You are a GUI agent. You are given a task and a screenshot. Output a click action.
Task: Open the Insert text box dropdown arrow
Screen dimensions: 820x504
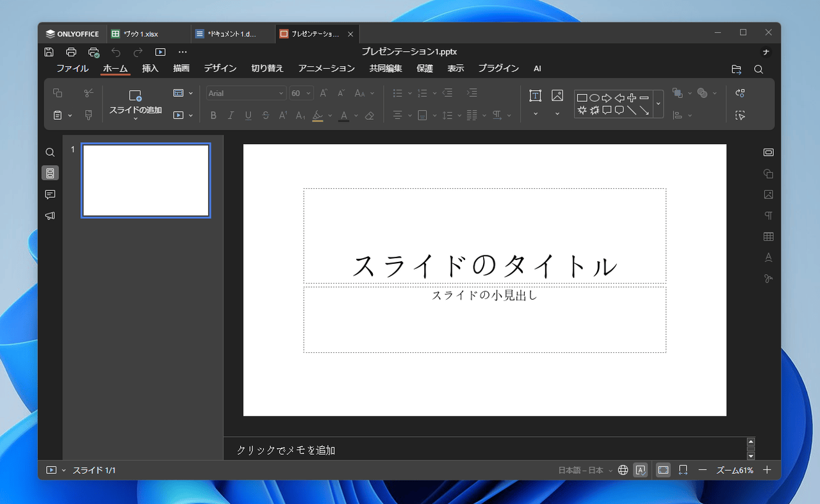tap(535, 114)
